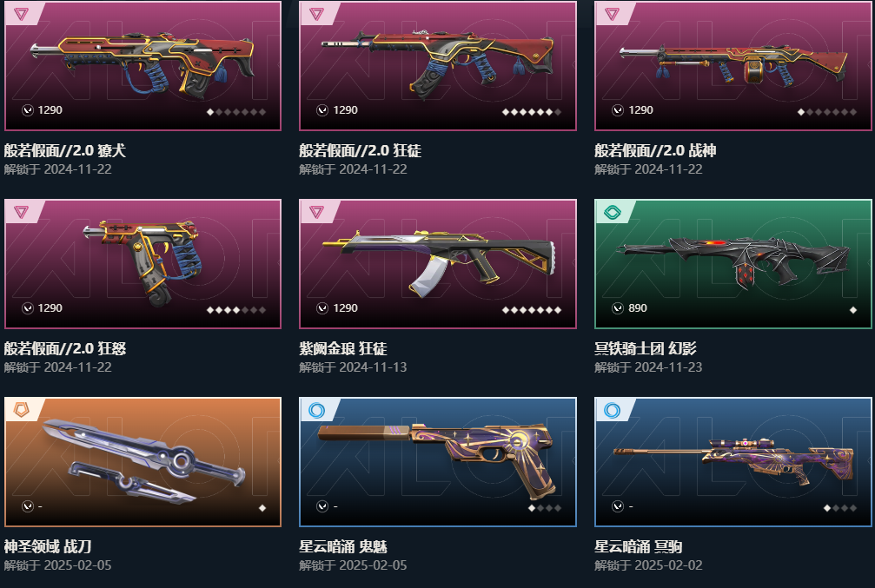This screenshot has width=875, height=588.
Task: Click the pink tier icon on 般若假面//2.0 獠犬
Action: tap(21, 14)
